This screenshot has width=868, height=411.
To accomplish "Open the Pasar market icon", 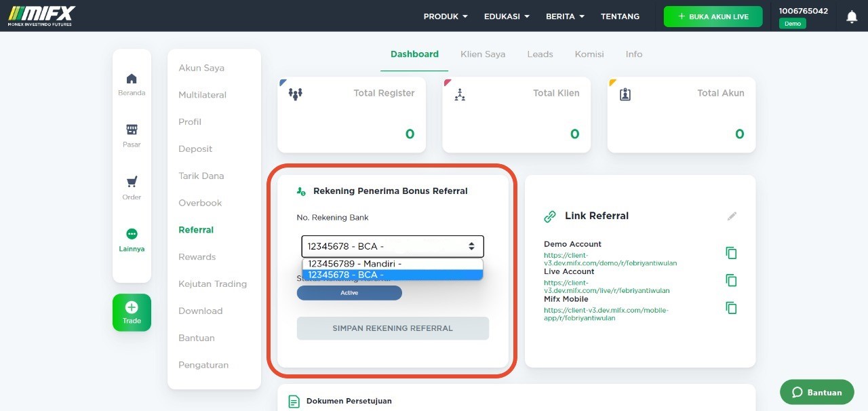I will tap(132, 130).
